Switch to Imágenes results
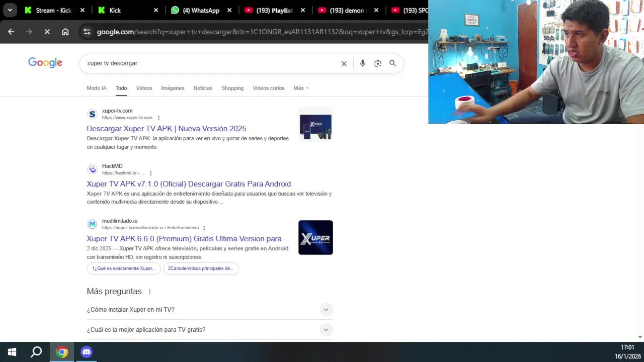Screen dimensions: 644x362 click(173, 88)
